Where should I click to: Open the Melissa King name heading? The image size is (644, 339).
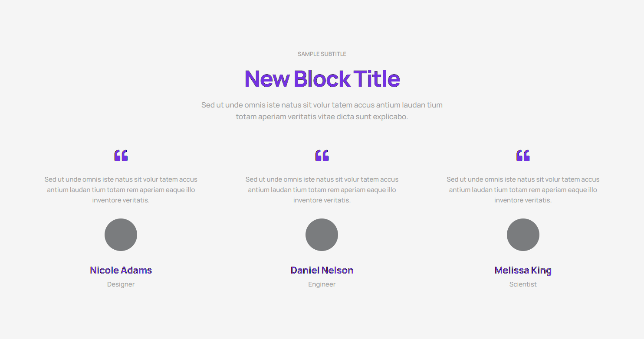pyautogui.click(x=523, y=270)
